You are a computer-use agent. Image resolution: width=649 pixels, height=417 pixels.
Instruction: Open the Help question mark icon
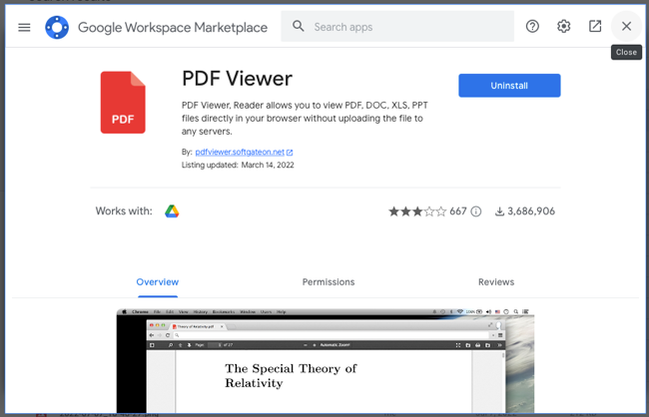532,27
